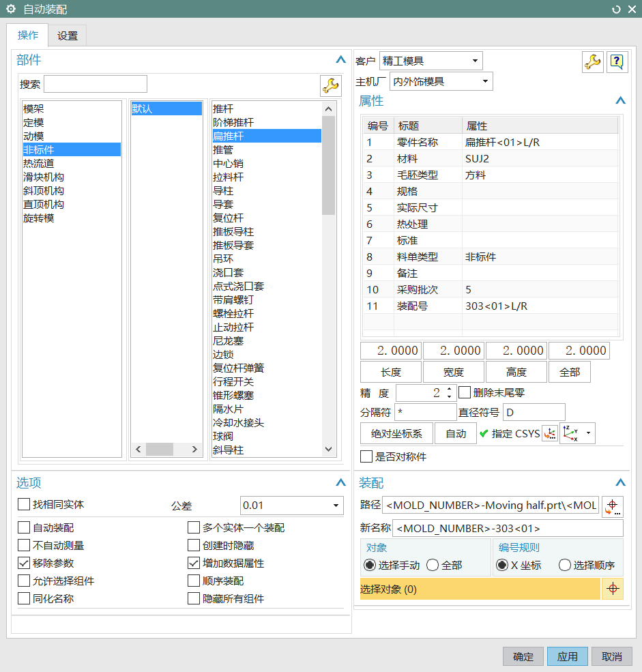Check 多个实体一个装配 option
642x672 pixels.
(x=194, y=527)
